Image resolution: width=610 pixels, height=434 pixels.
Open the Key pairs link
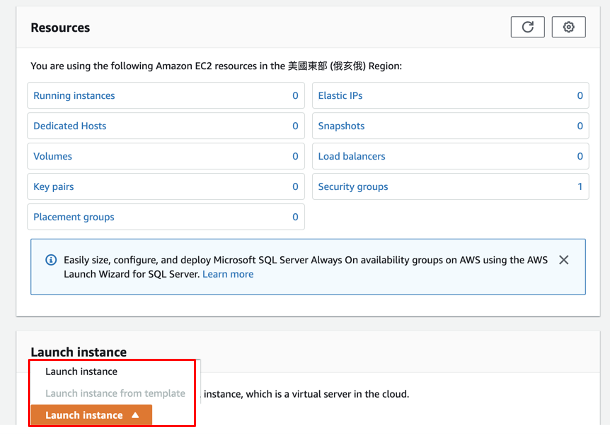[x=54, y=187]
